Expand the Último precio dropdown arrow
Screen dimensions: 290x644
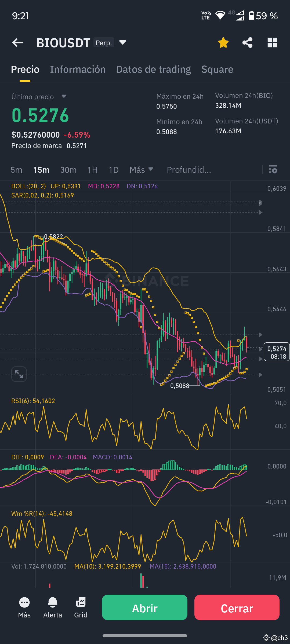click(64, 96)
